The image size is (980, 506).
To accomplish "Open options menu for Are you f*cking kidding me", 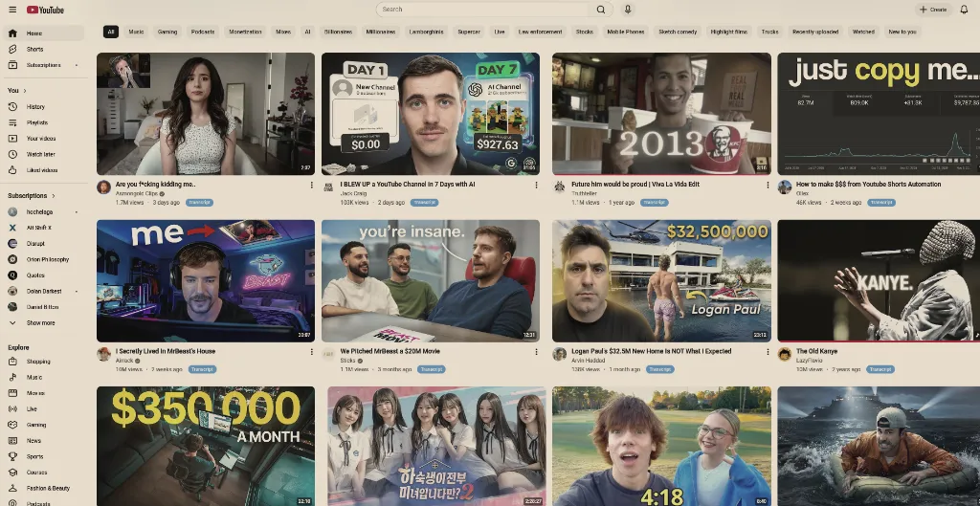I will pos(311,185).
